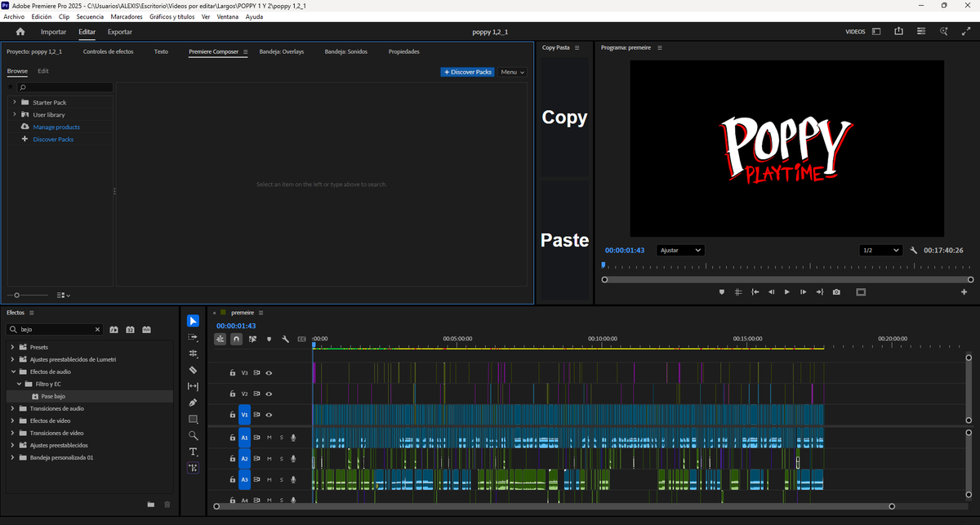Expand the Presets effects folder
This screenshot has width=980, height=525.
(x=12, y=347)
